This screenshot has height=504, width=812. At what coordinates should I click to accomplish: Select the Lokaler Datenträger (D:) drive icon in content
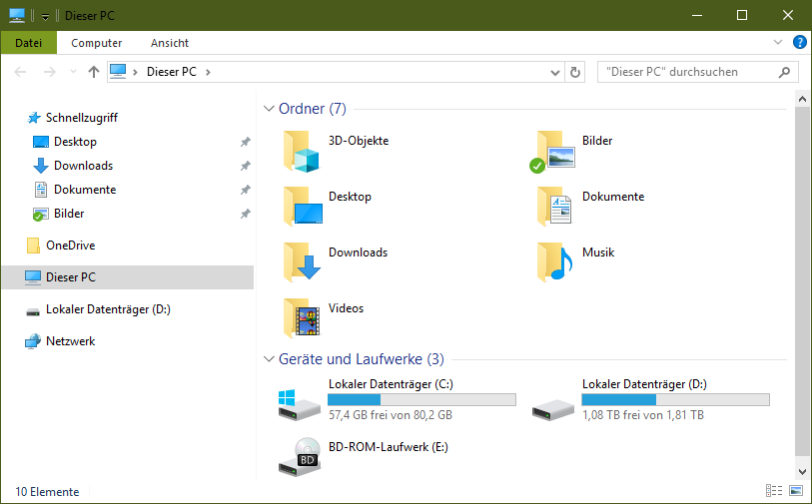[553, 409]
